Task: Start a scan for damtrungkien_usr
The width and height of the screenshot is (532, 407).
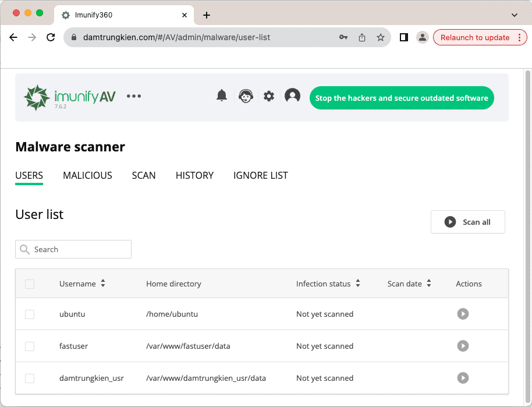Action: [x=463, y=378]
